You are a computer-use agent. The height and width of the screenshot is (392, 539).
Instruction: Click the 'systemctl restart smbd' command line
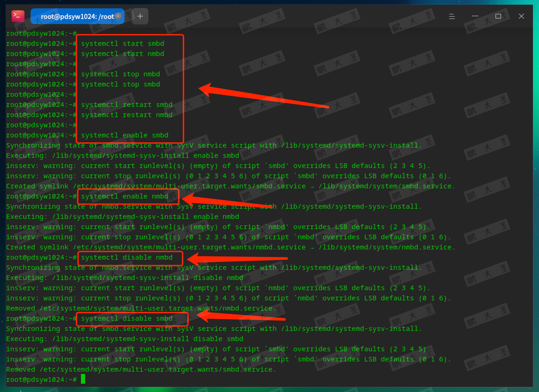click(x=127, y=105)
